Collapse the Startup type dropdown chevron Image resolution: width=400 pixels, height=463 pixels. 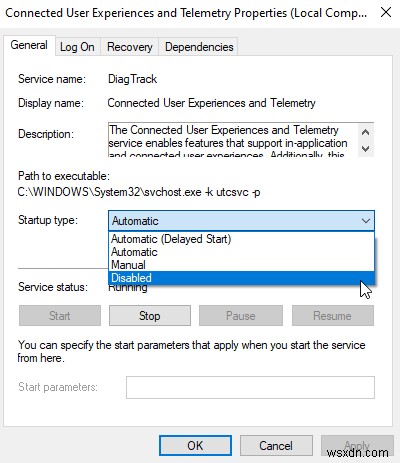click(366, 221)
